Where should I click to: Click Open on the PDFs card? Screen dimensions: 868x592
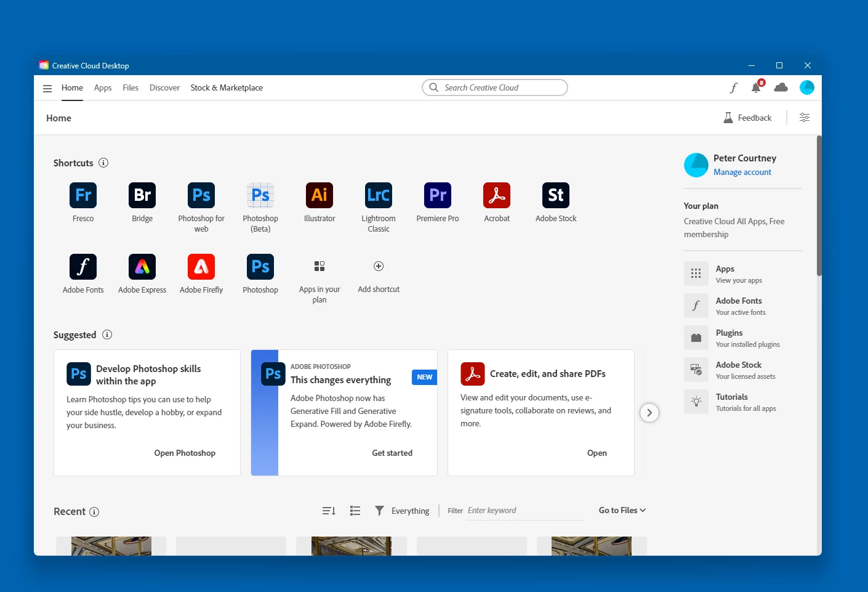pos(597,453)
